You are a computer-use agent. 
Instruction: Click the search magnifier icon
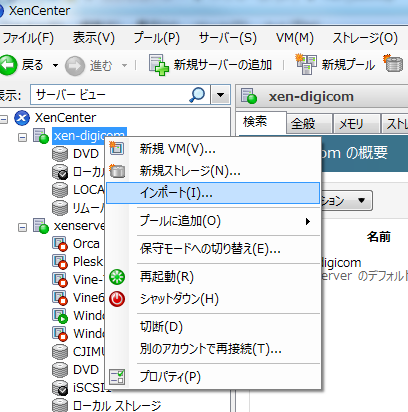click(x=197, y=95)
